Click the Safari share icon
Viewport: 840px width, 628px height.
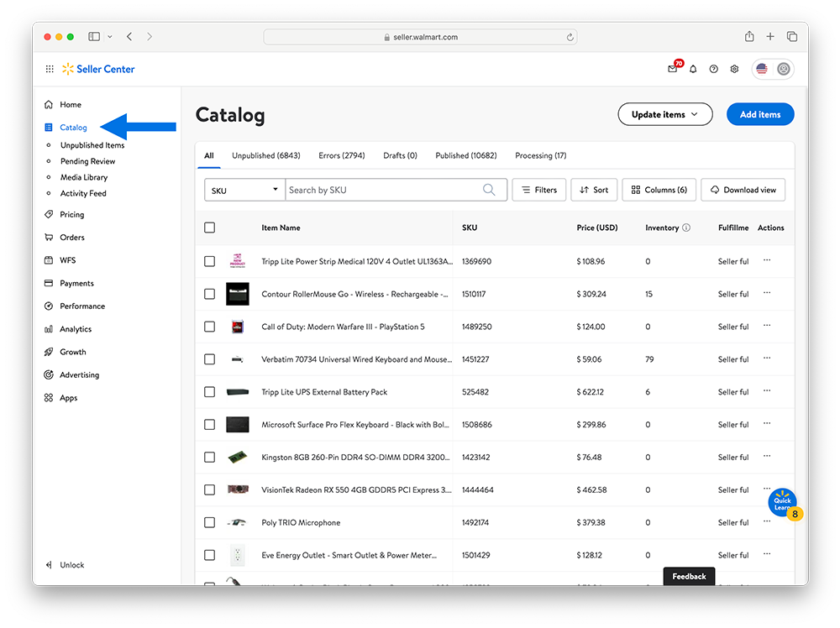[x=749, y=36]
